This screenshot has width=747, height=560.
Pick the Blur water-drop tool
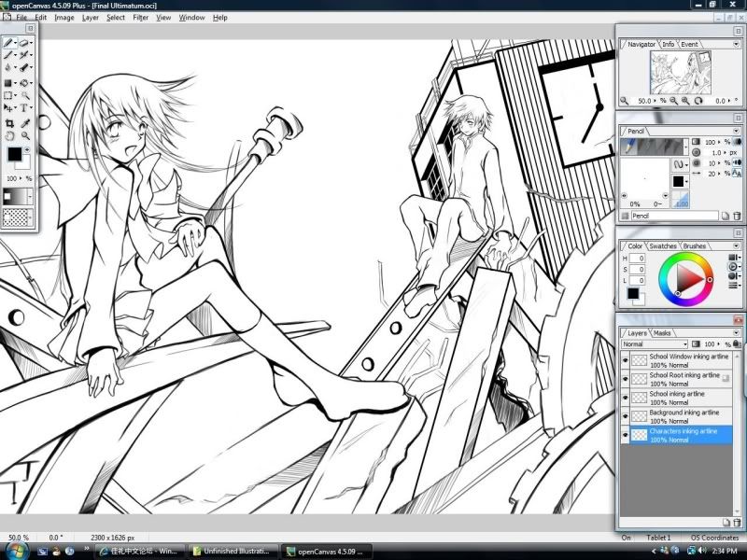pos(8,67)
